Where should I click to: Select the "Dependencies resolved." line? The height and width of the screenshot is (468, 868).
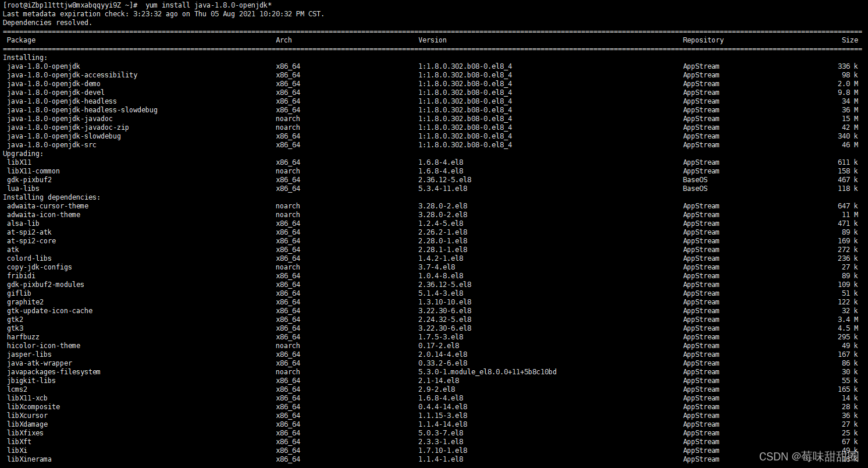tap(48, 23)
